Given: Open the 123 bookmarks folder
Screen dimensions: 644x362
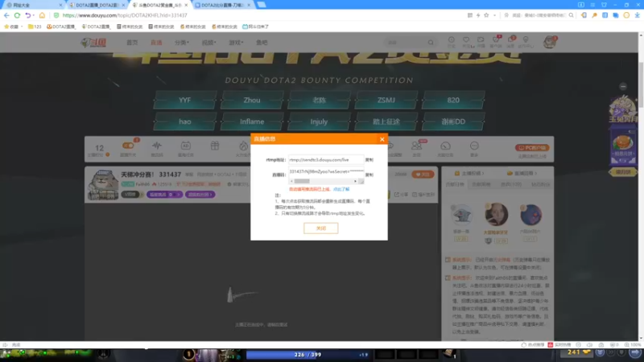Looking at the screenshot, I should pos(35,27).
